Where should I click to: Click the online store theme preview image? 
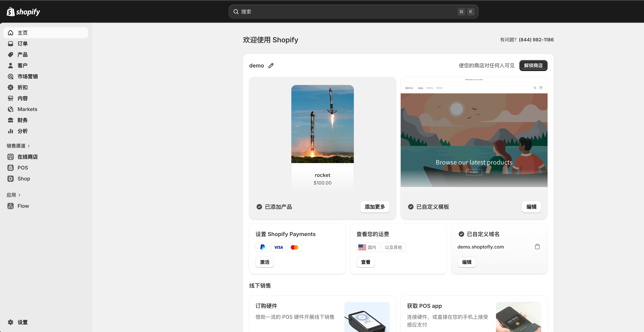pos(474,132)
